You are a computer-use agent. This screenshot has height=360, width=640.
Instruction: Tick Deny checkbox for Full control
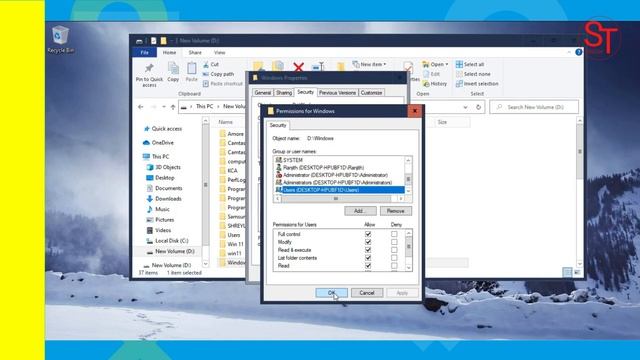394,234
